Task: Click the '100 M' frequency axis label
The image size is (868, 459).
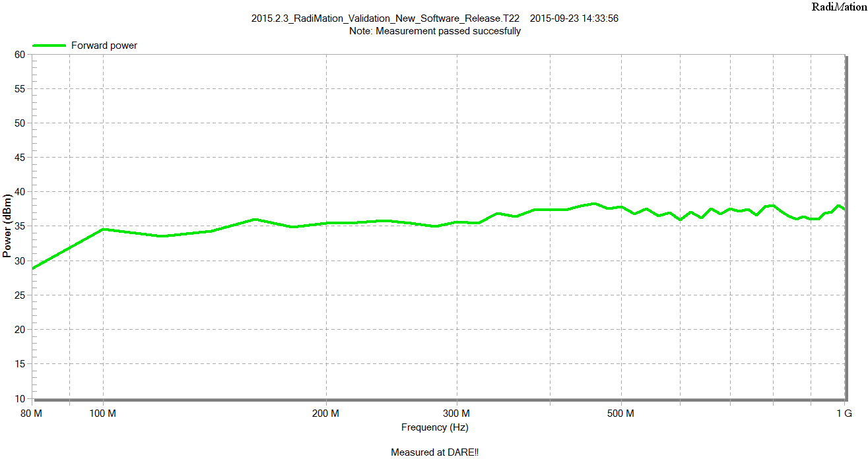Action: click(x=103, y=413)
